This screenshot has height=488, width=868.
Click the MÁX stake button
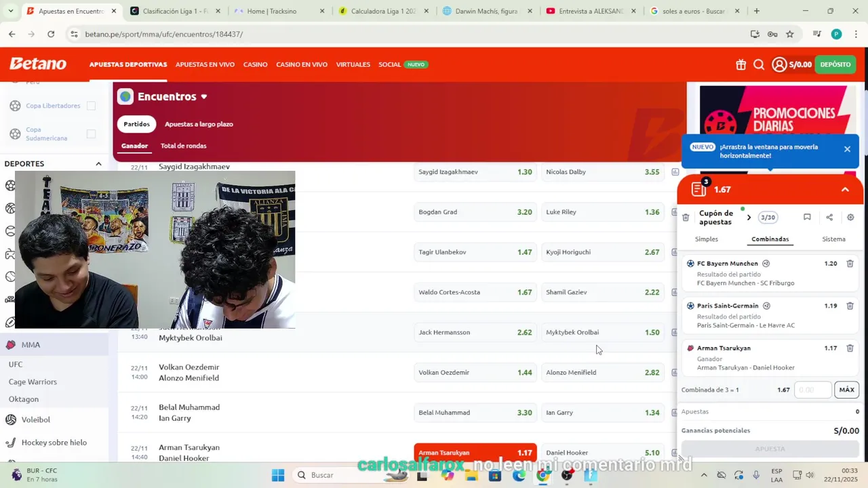[847, 390]
